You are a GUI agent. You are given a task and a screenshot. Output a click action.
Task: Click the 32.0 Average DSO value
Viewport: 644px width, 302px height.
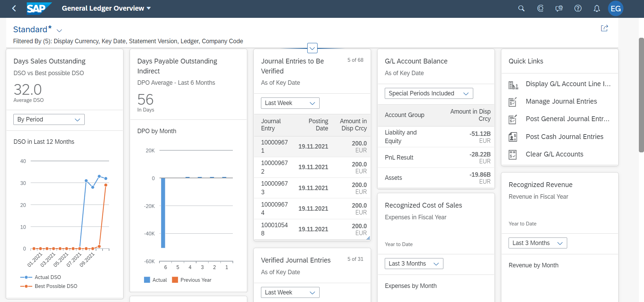pos(28,90)
